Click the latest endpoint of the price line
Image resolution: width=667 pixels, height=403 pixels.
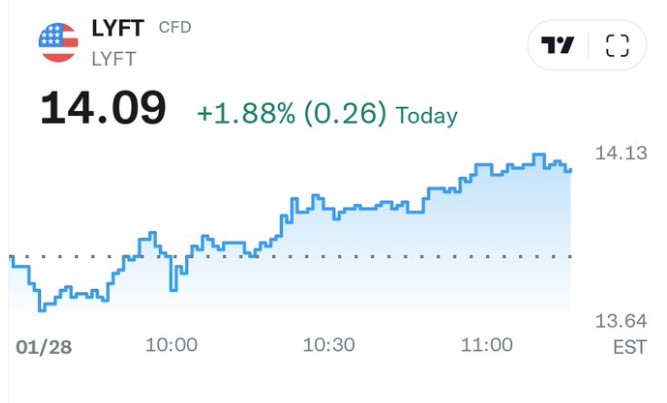coord(570,170)
